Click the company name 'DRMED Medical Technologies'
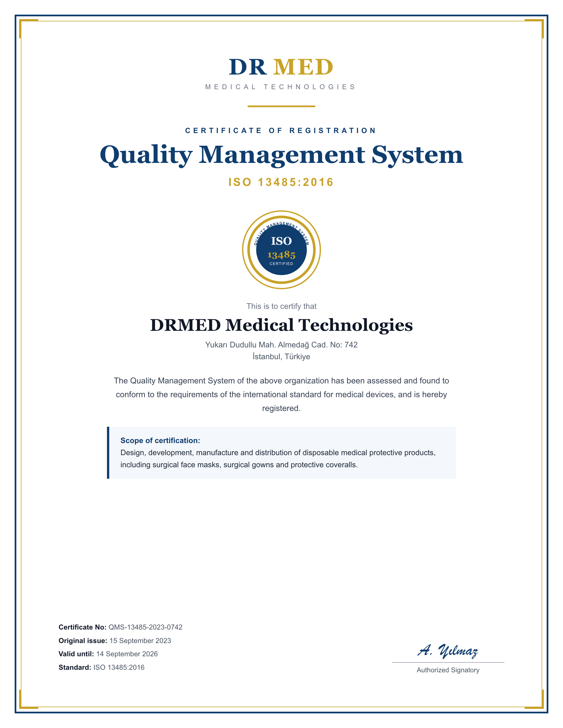The height and width of the screenshot is (728, 563). [281, 325]
